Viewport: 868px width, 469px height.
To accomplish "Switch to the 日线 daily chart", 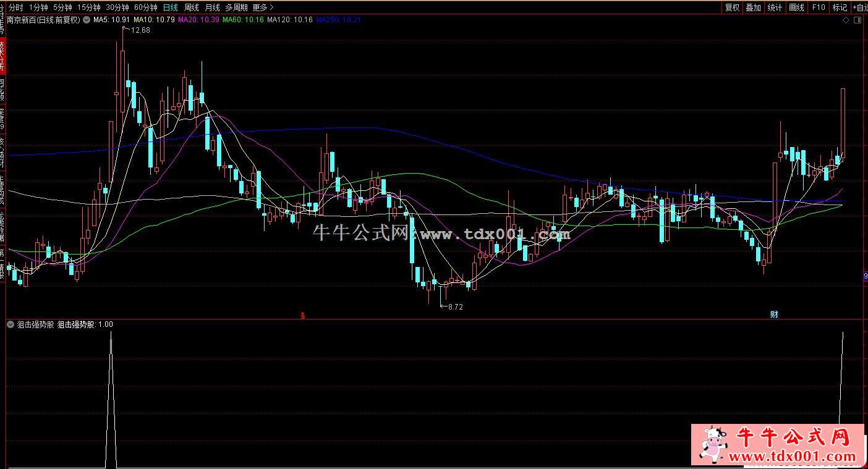I will (170, 7).
